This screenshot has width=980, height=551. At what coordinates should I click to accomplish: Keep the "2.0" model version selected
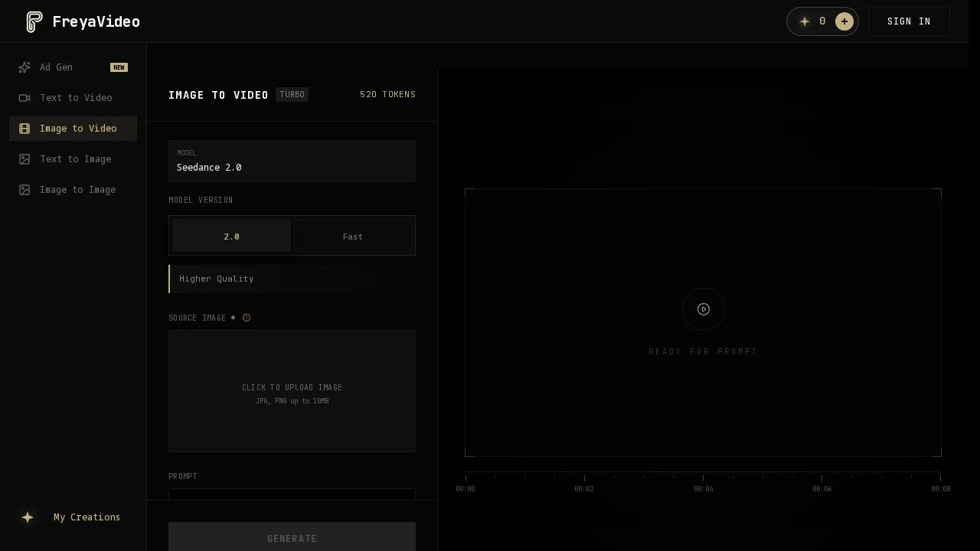click(x=231, y=236)
